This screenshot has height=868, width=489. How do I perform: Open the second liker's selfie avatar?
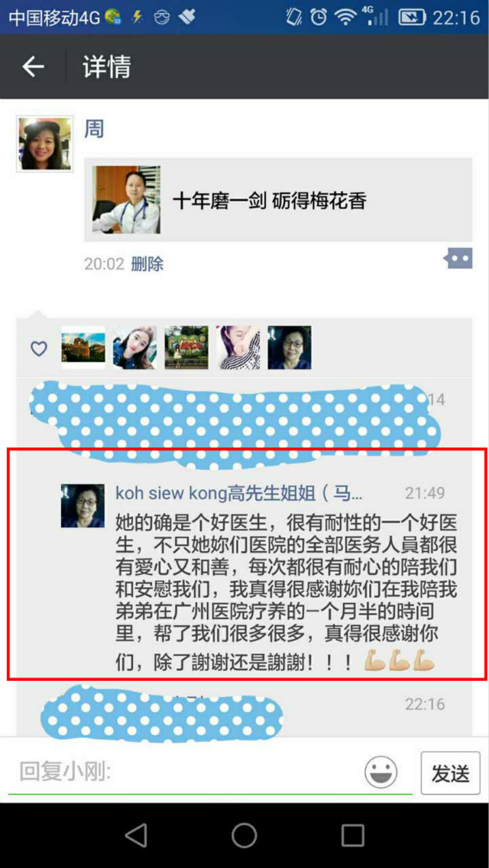(x=134, y=347)
